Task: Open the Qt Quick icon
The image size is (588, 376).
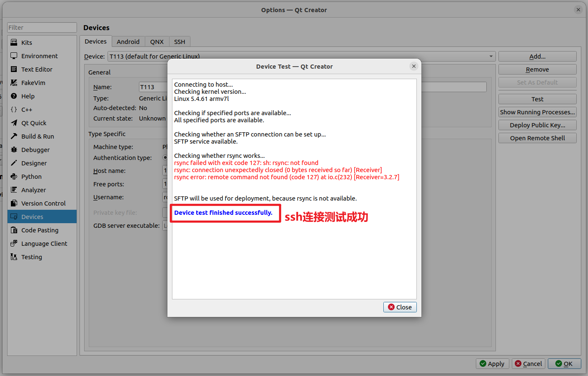Action: pyautogui.click(x=14, y=123)
